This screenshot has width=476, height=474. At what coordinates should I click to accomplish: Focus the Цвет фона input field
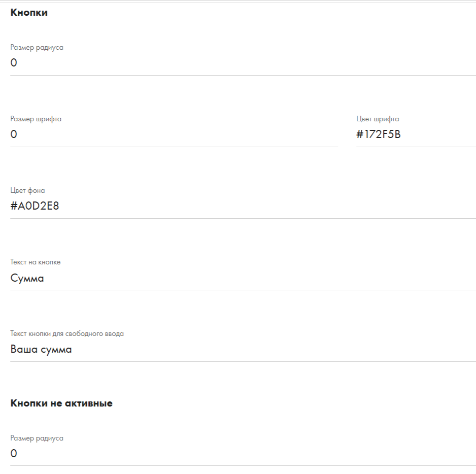(243, 206)
